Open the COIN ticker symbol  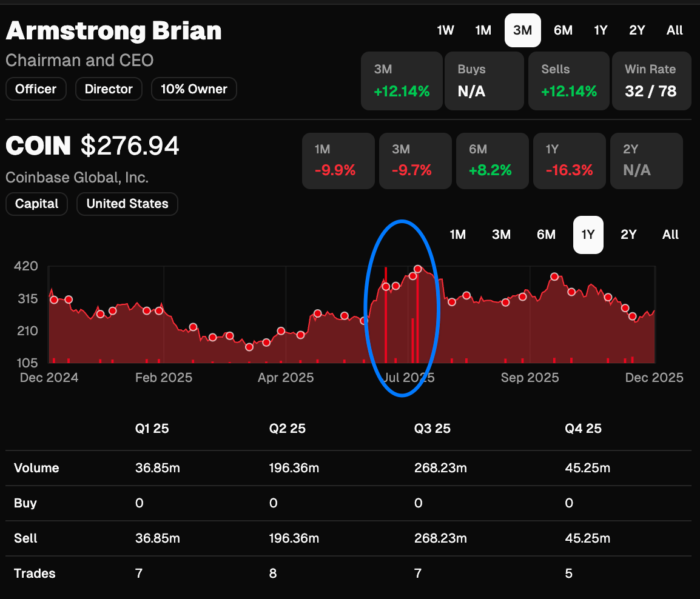pos(38,146)
